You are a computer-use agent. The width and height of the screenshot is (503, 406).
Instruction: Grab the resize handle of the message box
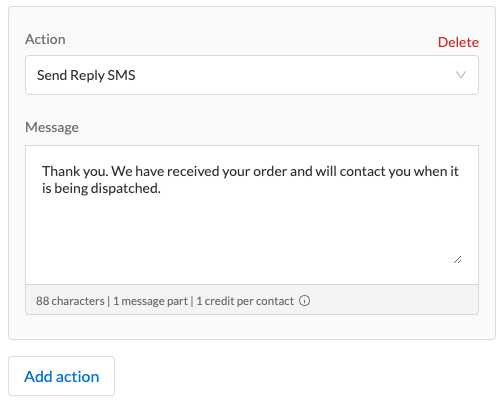(457, 259)
